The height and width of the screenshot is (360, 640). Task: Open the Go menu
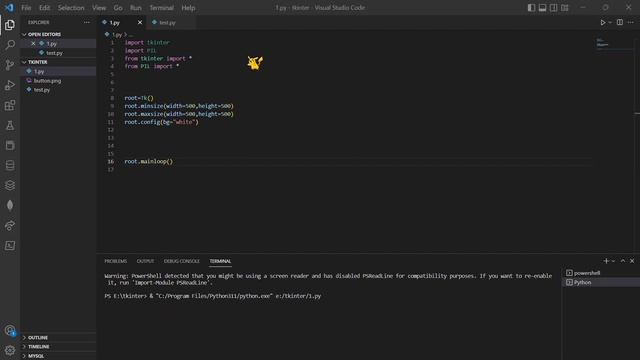pos(118,8)
